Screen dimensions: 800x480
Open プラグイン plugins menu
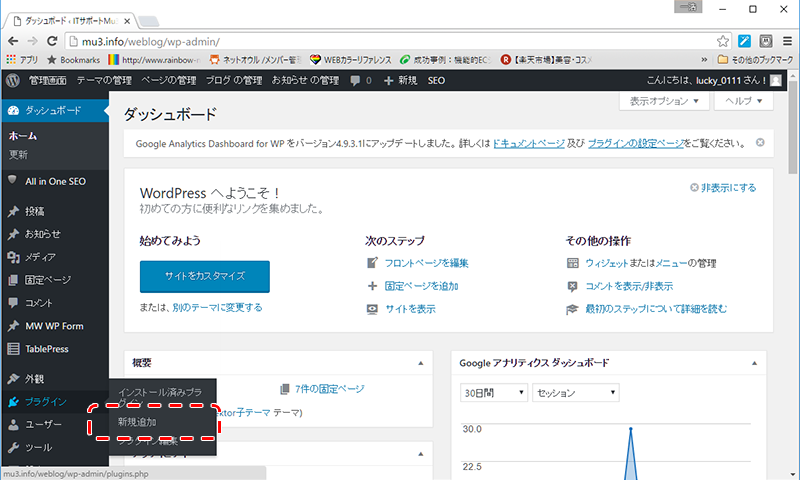coord(55,402)
